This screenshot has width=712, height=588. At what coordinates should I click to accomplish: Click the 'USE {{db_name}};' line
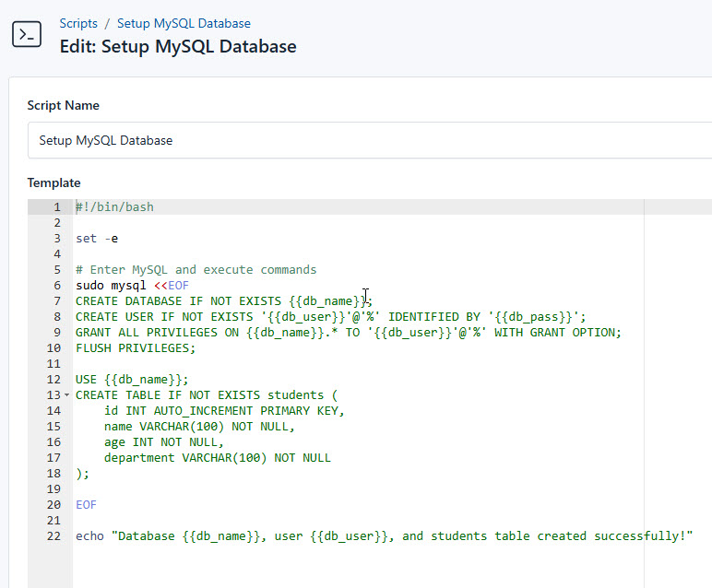[x=132, y=380]
